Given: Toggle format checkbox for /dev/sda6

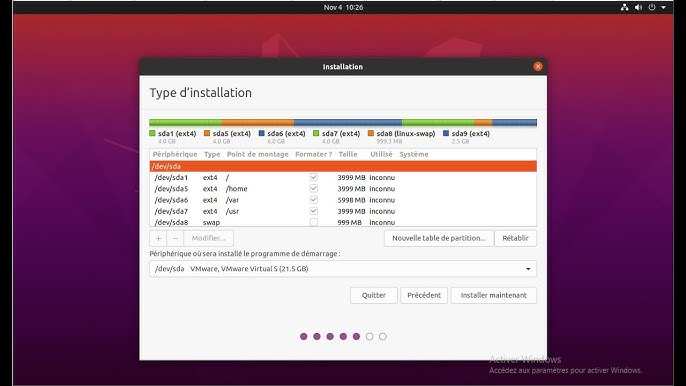Looking at the screenshot, I should coord(314,200).
